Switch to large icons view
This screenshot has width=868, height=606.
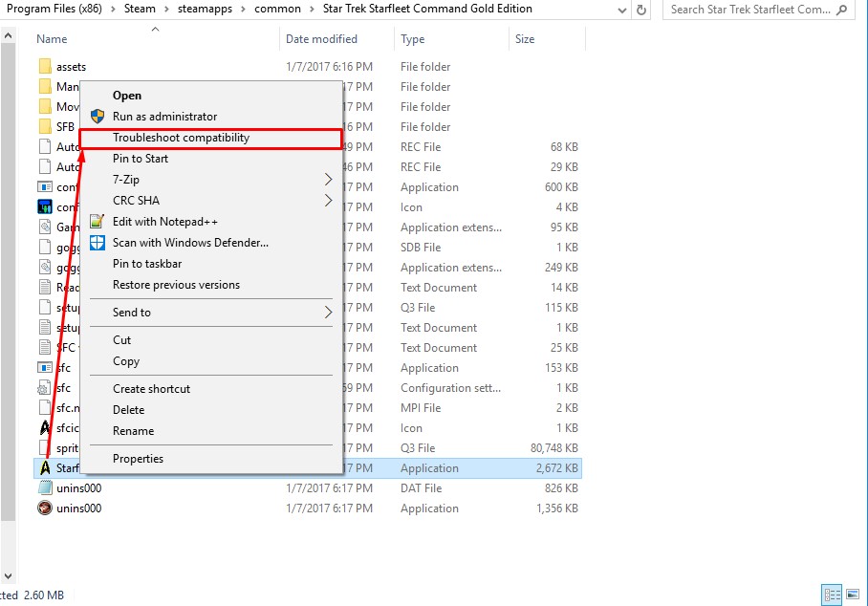point(853,595)
